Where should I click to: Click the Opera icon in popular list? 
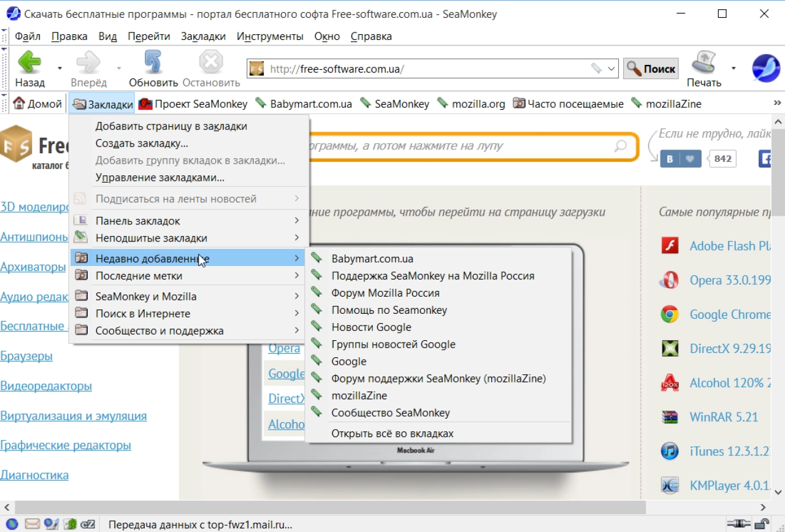[x=670, y=280]
